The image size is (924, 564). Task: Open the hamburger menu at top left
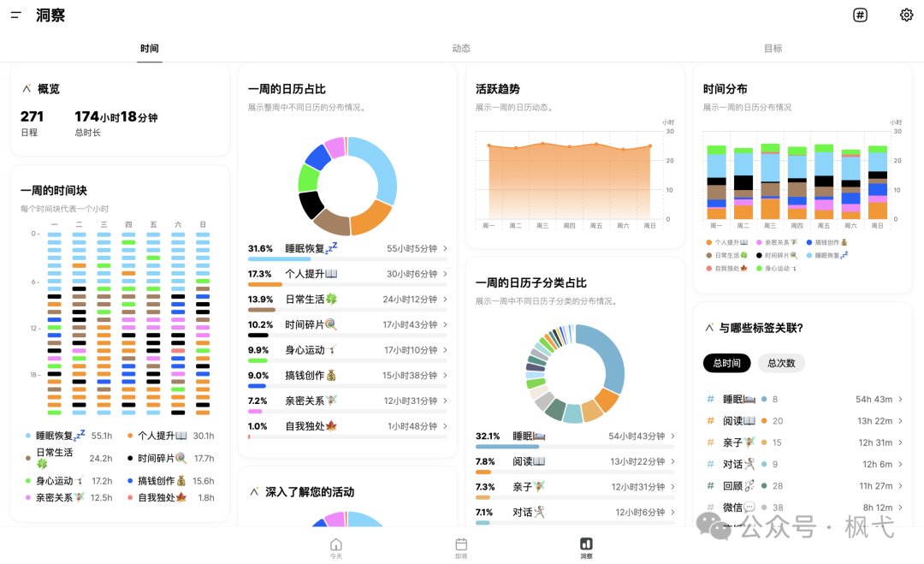coord(14,15)
